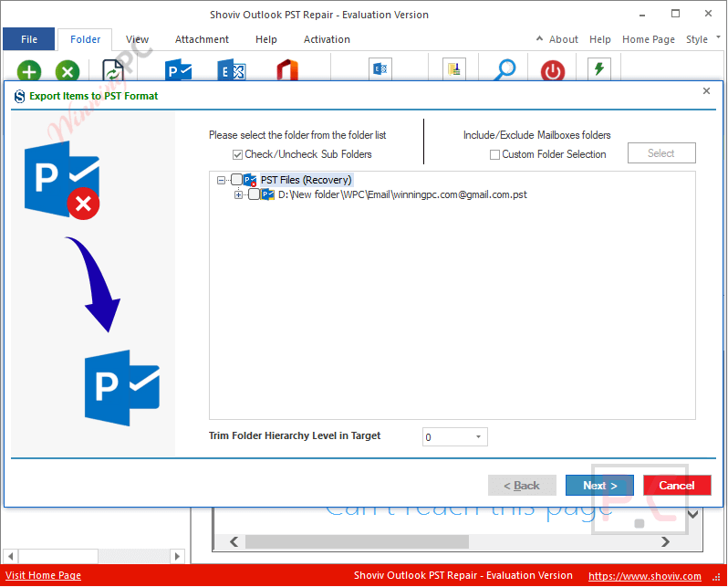
Task: Switch to the Folder tab
Action: point(85,39)
